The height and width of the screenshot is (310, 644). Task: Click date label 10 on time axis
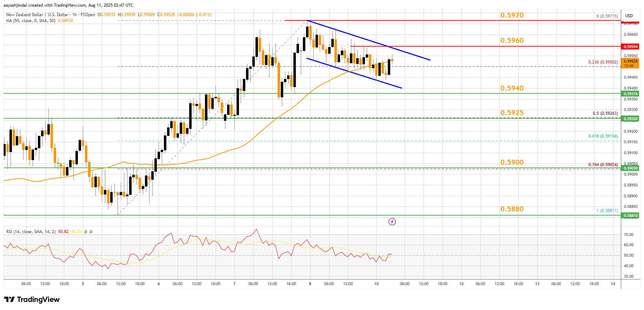[376, 284]
